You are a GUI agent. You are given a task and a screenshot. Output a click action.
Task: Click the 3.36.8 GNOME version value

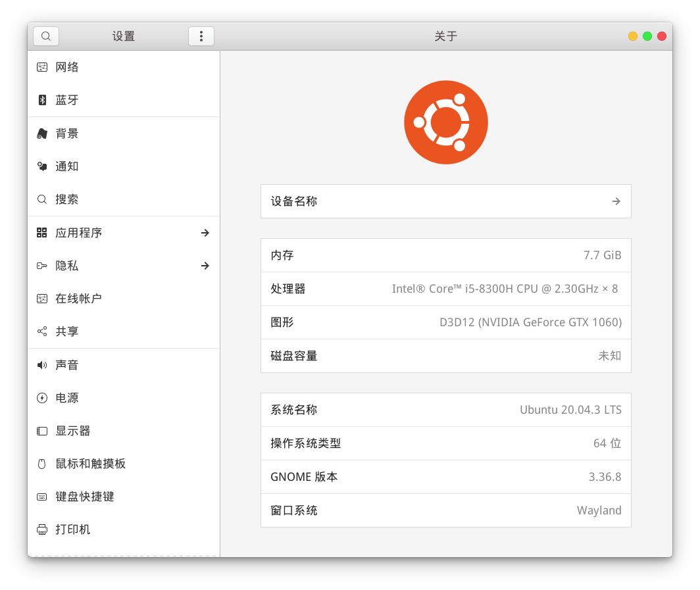click(x=605, y=477)
